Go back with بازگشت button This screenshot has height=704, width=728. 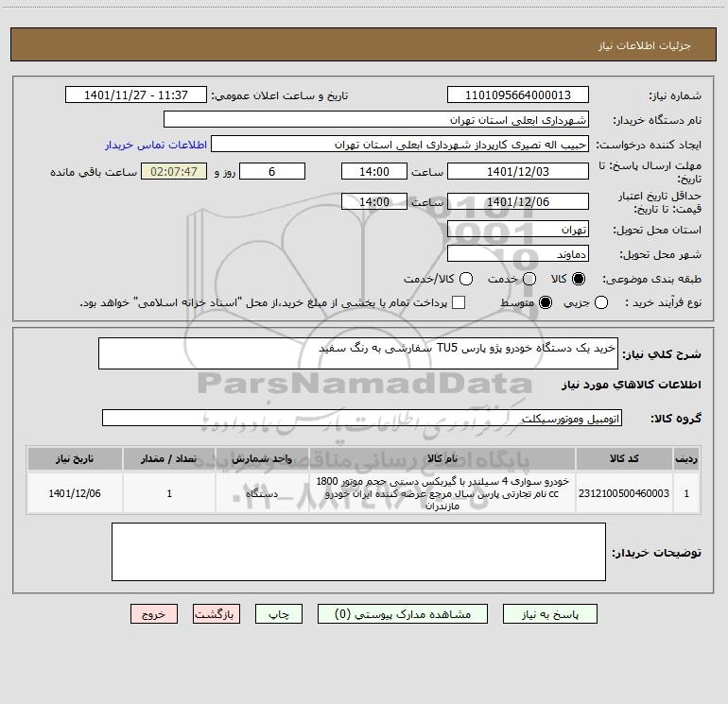(x=217, y=614)
